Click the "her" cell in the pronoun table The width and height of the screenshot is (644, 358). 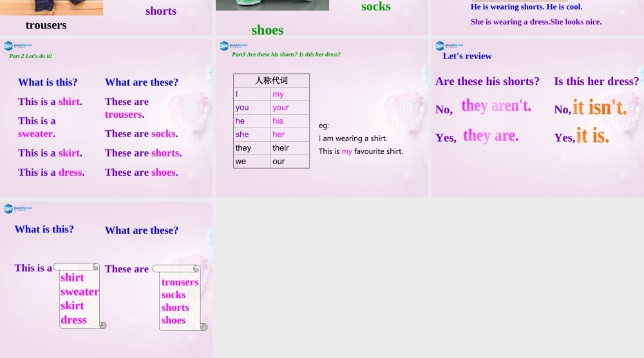click(x=290, y=134)
